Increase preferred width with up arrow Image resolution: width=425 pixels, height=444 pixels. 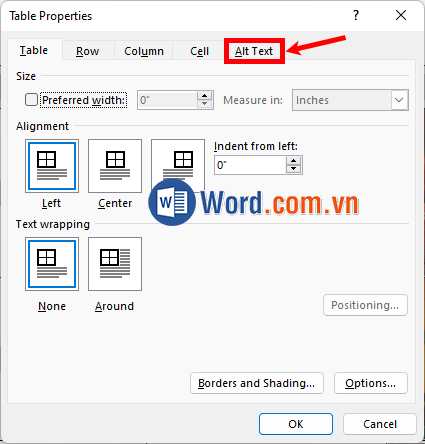tap(204, 96)
